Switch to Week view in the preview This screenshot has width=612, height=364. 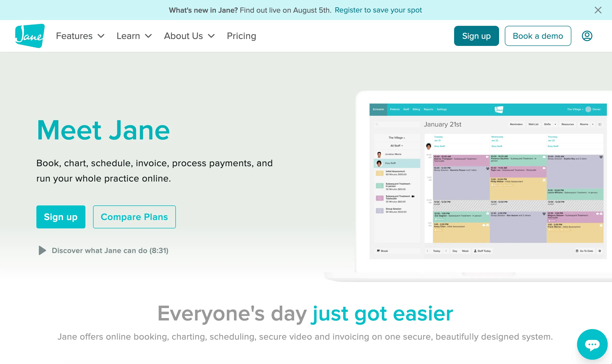[x=465, y=251]
